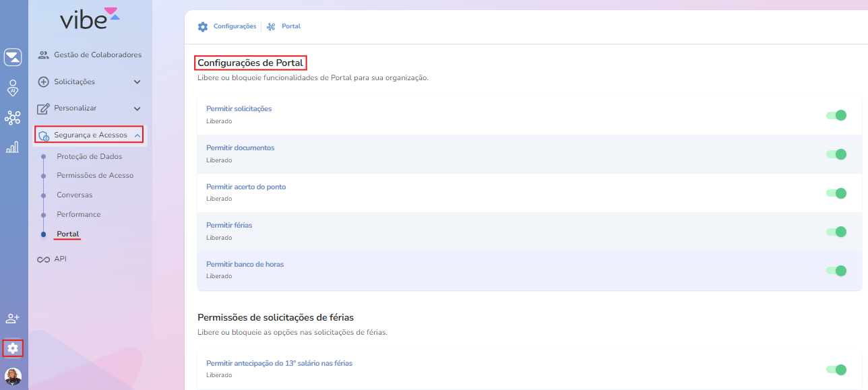Open Gestão de Colaboradores menu item

(97, 55)
